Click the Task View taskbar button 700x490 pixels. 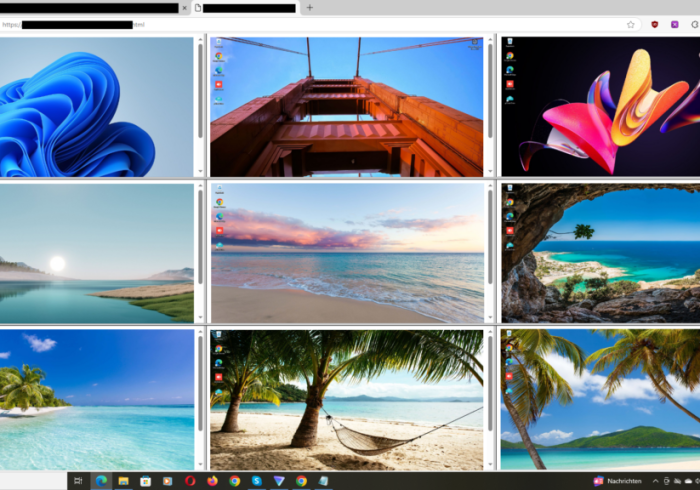78,481
